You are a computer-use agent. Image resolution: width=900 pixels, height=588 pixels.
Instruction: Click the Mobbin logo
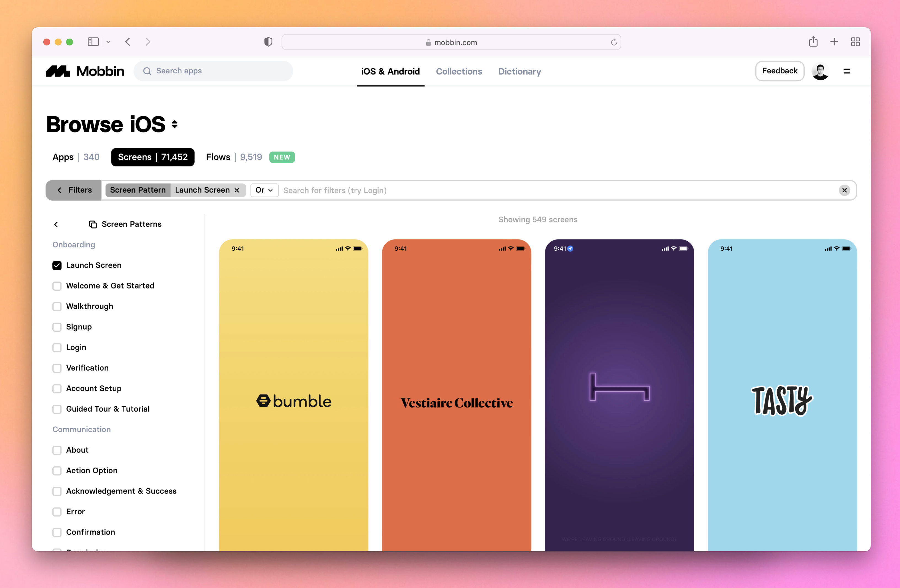[x=85, y=71]
